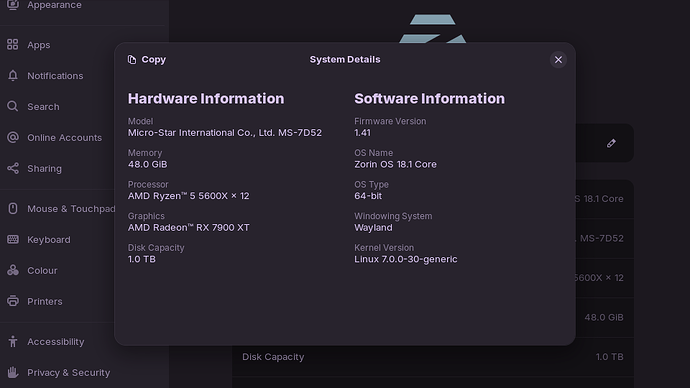Click the pencil edit icon for device name

click(x=611, y=143)
